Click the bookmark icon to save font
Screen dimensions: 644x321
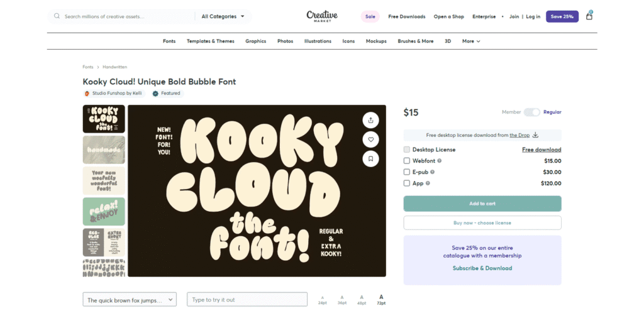coord(370,159)
